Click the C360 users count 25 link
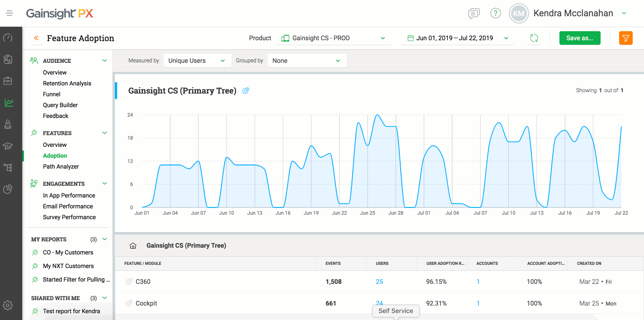 tap(379, 282)
